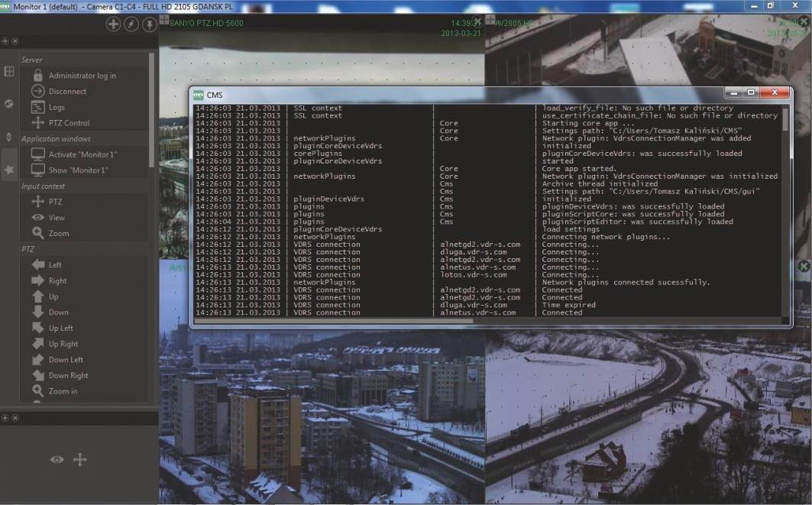
Task: Select Zoom input context
Action: click(58, 234)
